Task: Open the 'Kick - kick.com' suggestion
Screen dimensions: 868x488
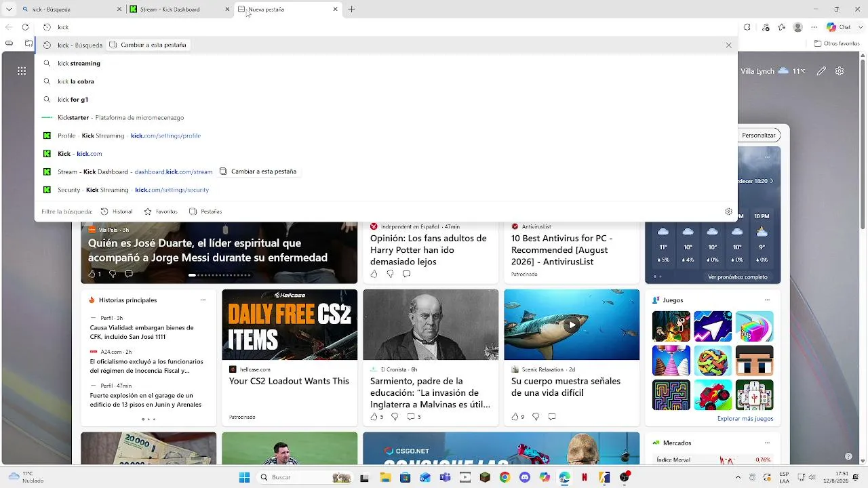Action: coord(386,154)
